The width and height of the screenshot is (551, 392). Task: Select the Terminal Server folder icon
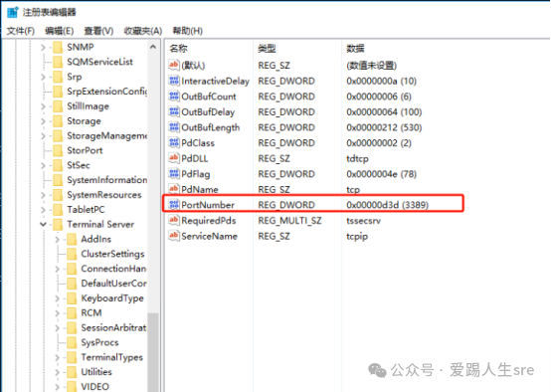(x=58, y=224)
